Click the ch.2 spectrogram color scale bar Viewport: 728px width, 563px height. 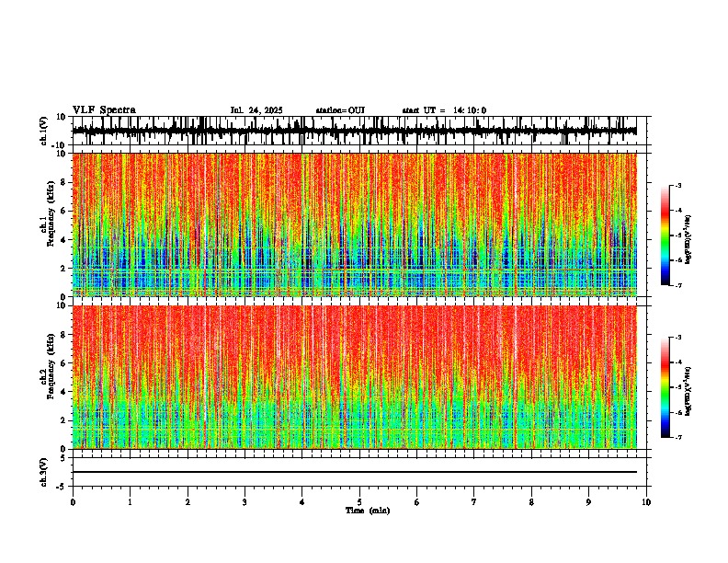pyautogui.click(x=665, y=387)
